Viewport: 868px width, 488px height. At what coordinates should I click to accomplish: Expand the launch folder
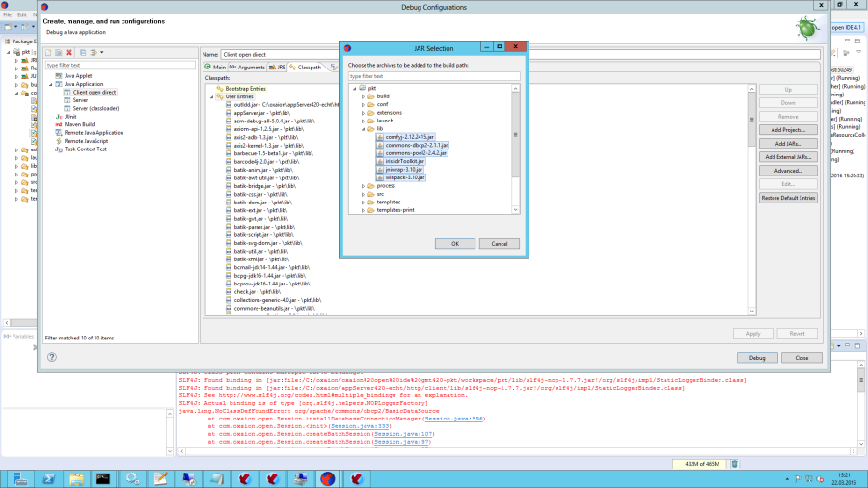[x=364, y=121]
